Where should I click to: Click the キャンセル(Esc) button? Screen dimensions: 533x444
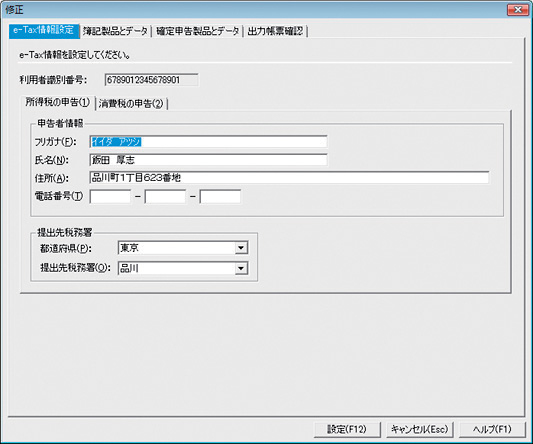coord(420,429)
